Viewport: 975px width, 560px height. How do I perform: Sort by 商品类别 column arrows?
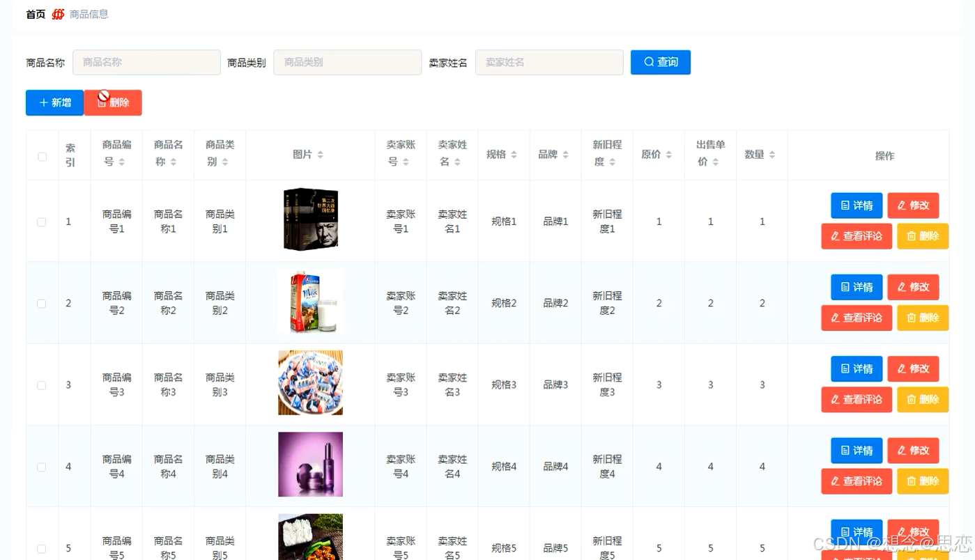coord(224,162)
